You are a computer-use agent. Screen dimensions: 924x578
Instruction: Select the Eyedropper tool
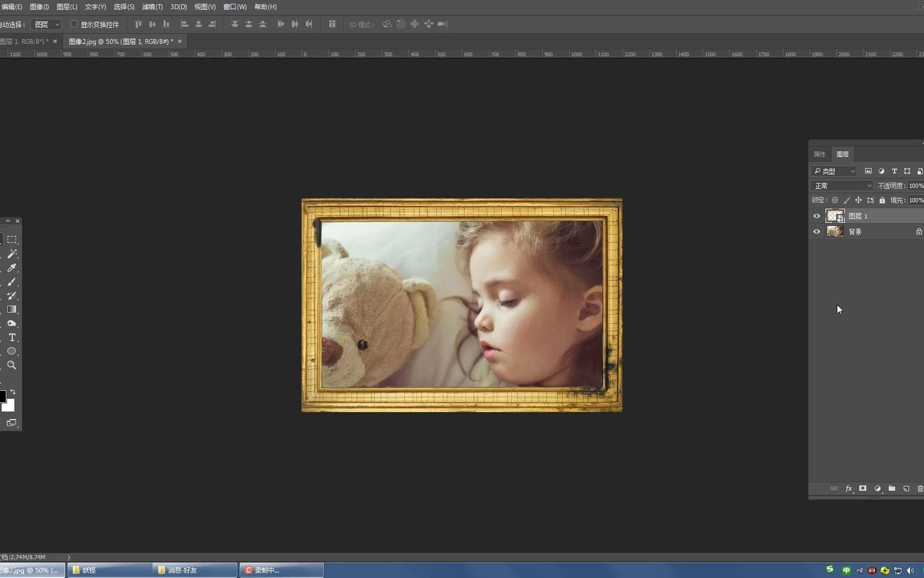pos(12,268)
